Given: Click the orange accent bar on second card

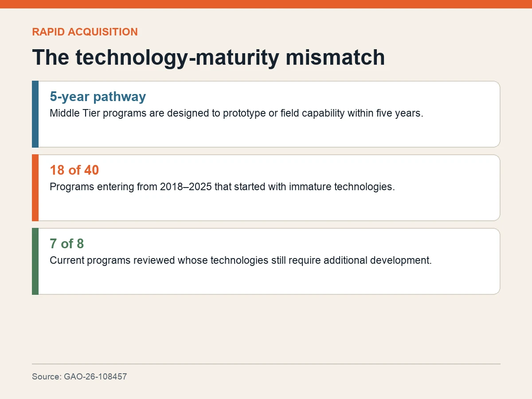Looking at the screenshot, I should [x=35, y=188].
